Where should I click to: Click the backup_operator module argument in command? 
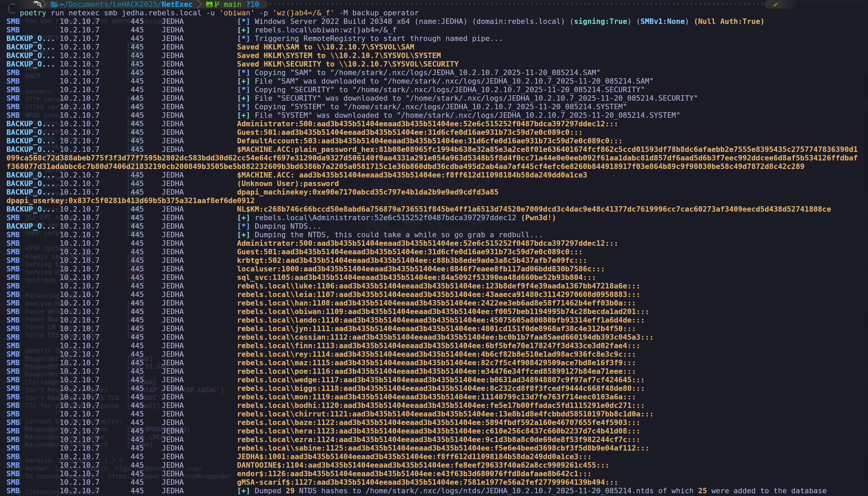coord(385,13)
